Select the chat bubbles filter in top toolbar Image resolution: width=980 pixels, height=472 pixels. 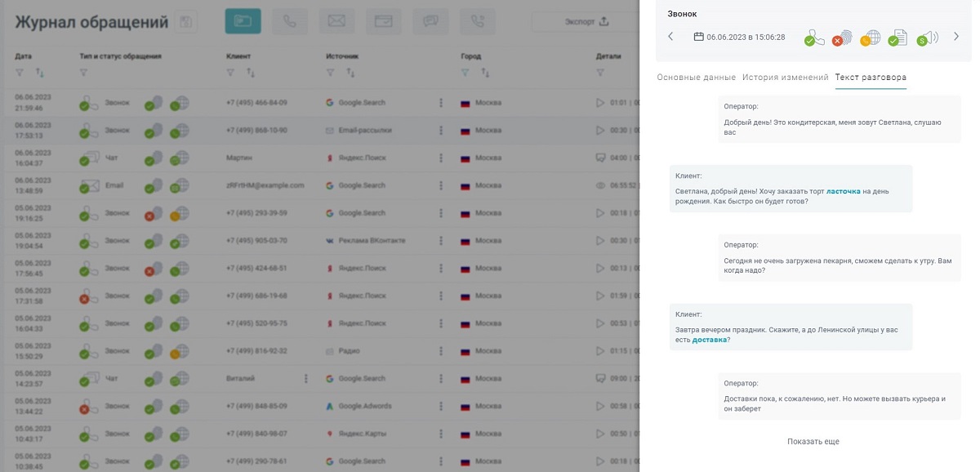[x=430, y=22]
